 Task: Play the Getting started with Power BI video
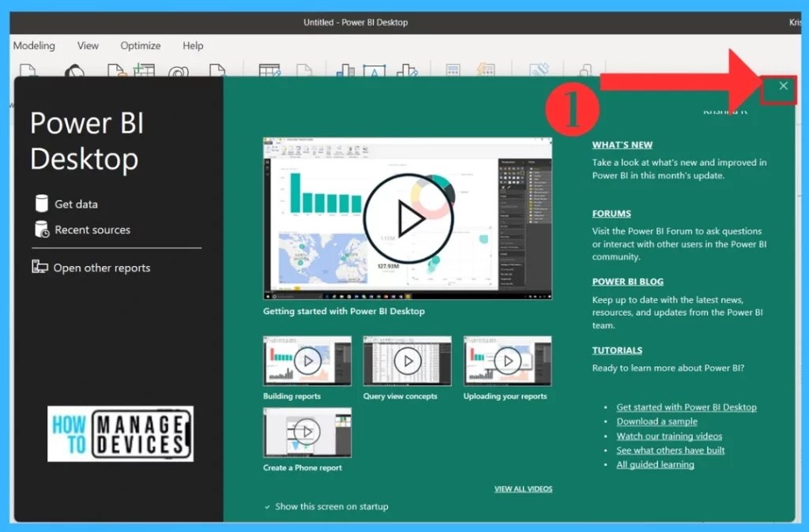coord(408,218)
